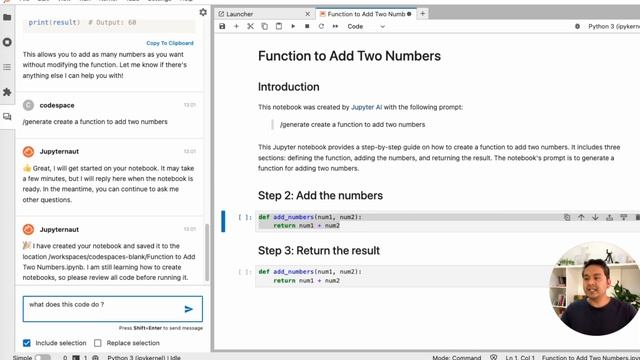Click the 'codespace' user name in chat
Screen dimensions: 640x360
tap(57, 105)
